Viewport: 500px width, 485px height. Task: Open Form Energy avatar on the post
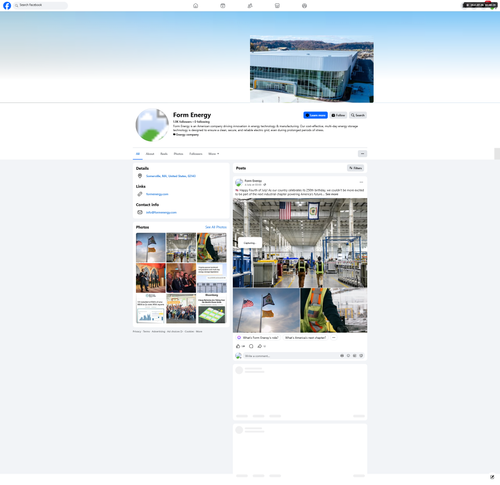click(239, 182)
